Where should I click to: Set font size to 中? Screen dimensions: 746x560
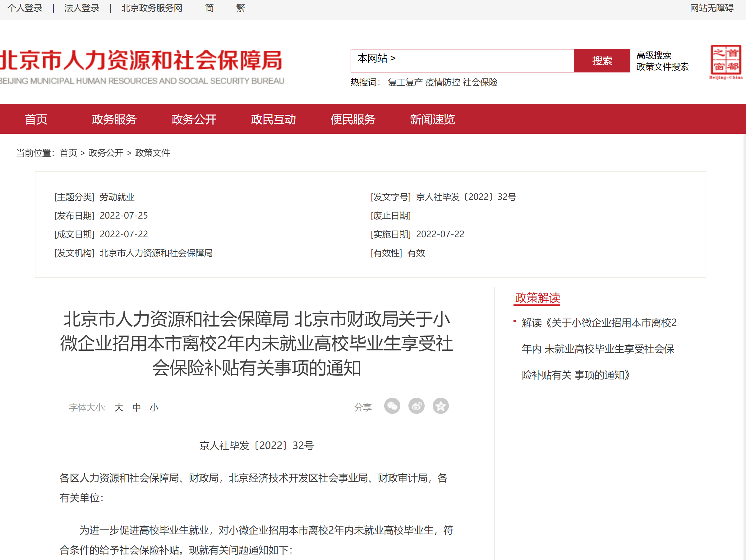point(136,408)
